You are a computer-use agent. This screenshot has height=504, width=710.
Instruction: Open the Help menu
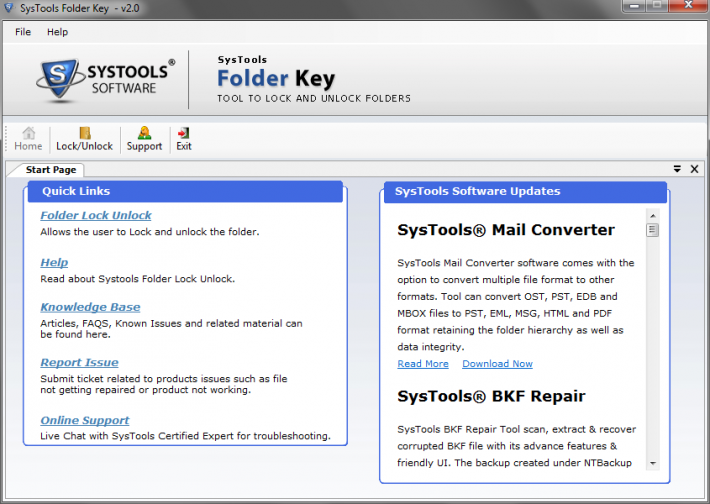pos(58,32)
